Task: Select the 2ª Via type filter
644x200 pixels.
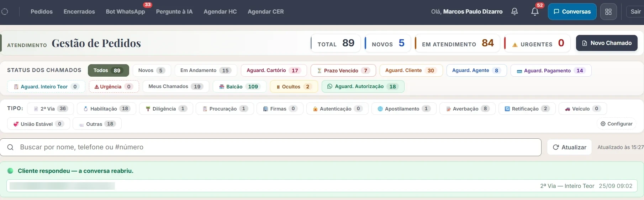Action: (50, 108)
